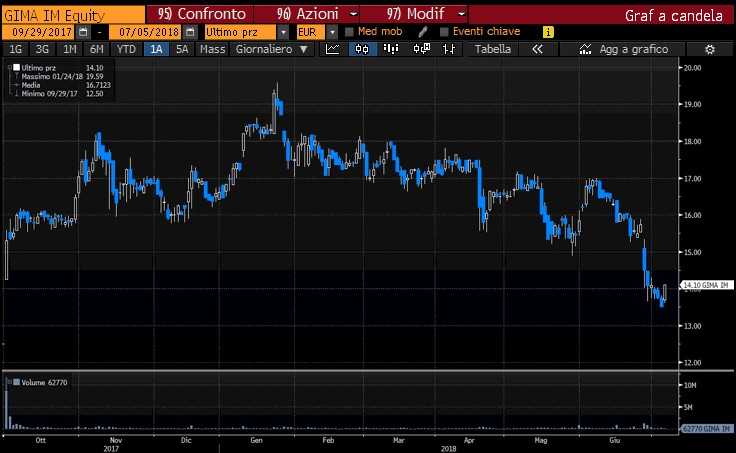The width and height of the screenshot is (736, 453).
Task: Expand the Giornaliero period dropdown
Action: click(272, 48)
